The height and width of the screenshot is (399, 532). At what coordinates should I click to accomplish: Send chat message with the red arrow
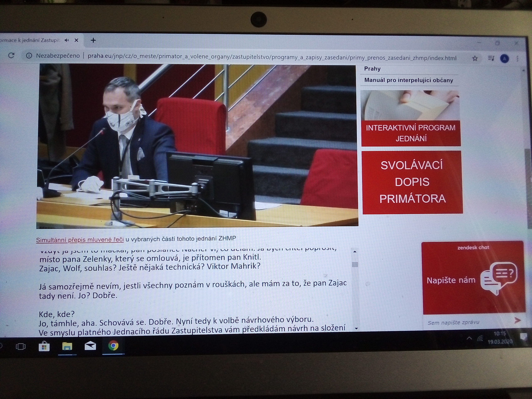click(x=517, y=320)
